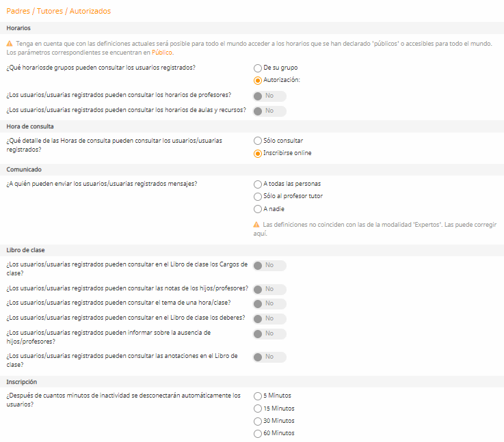
Task: Select 'A nadie' messaging option
Action: coord(257,209)
